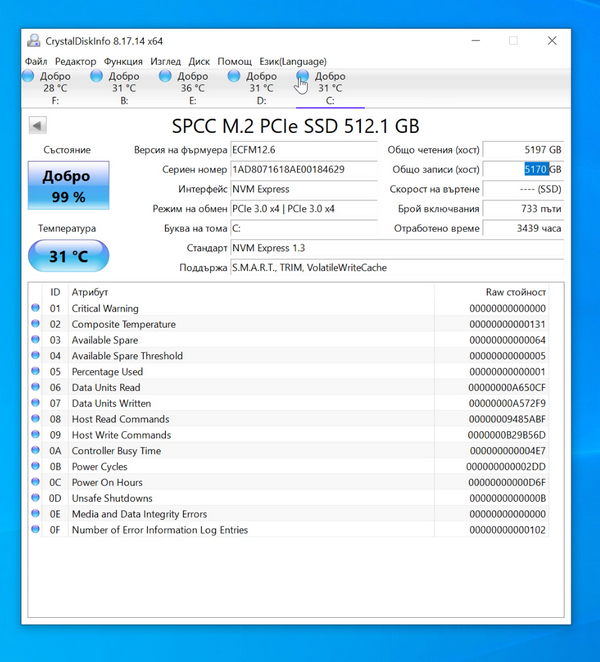Open the Файл menu
The image size is (600, 662).
(x=36, y=62)
